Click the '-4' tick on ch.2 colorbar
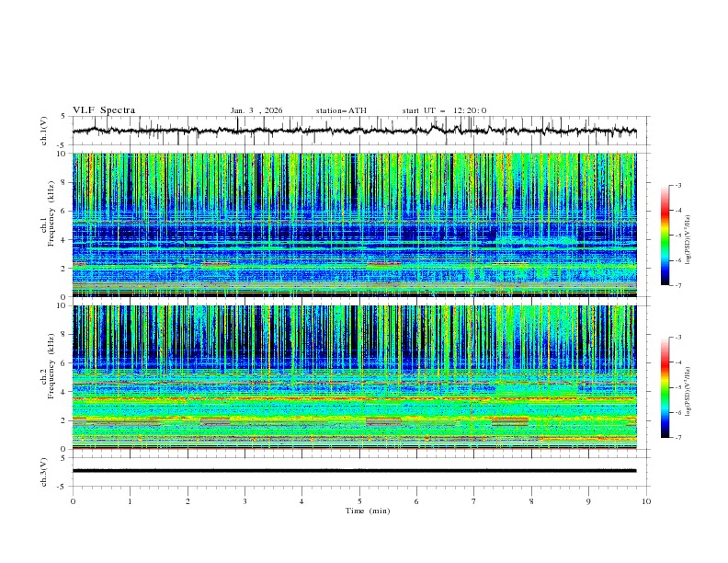Image resolution: width=728 pixels, height=563 pixels. pos(677,362)
